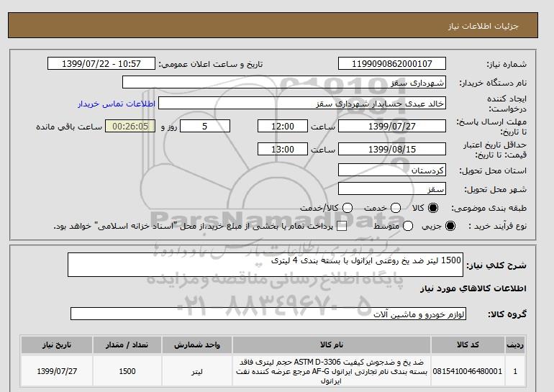Image resolution: width=554 pixels, height=392 pixels.
Task: Click the کد کالا column header
Action: point(468,345)
